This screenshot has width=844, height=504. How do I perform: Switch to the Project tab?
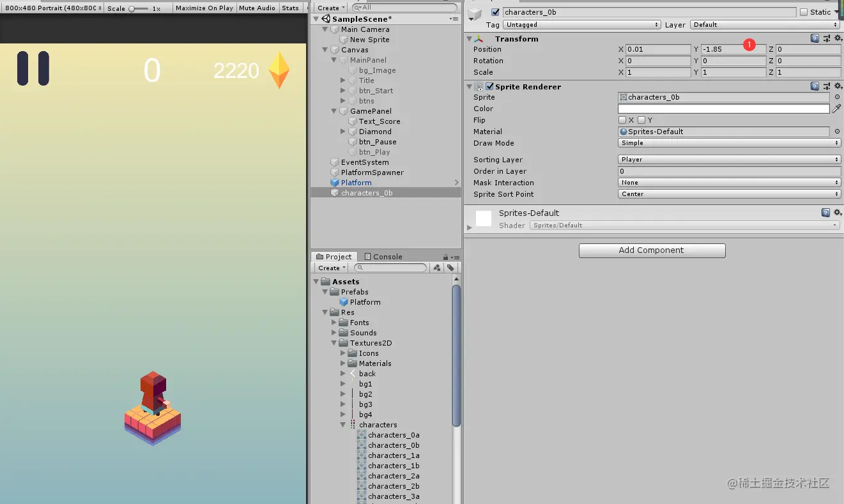pyautogui.click(x=334, y=257)
